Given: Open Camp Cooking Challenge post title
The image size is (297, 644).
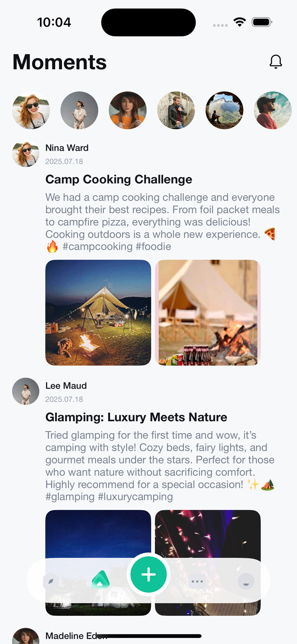Looking at the screenshot, I should coord(119,180).
